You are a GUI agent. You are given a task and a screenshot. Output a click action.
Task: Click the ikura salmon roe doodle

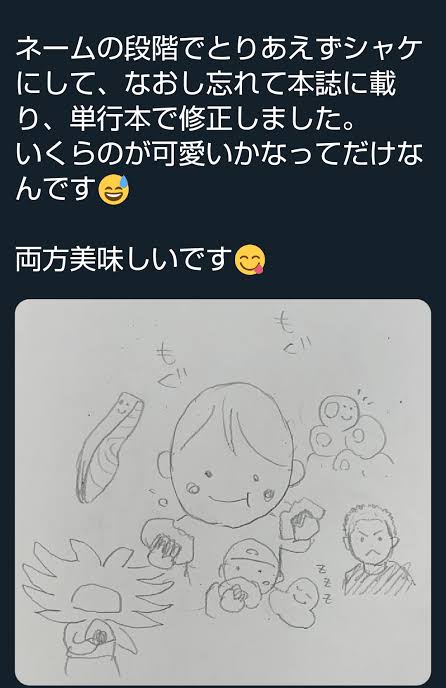[349, 434]
